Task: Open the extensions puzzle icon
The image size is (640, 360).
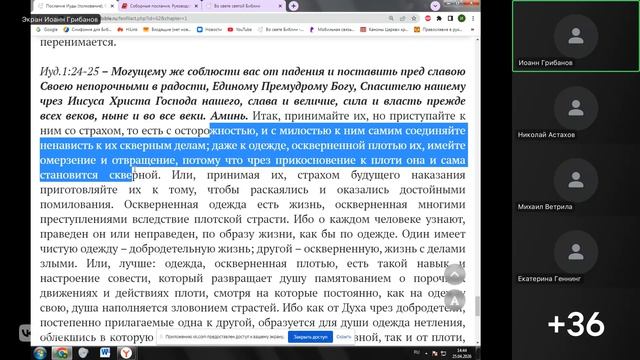Action: pos(439,18)
